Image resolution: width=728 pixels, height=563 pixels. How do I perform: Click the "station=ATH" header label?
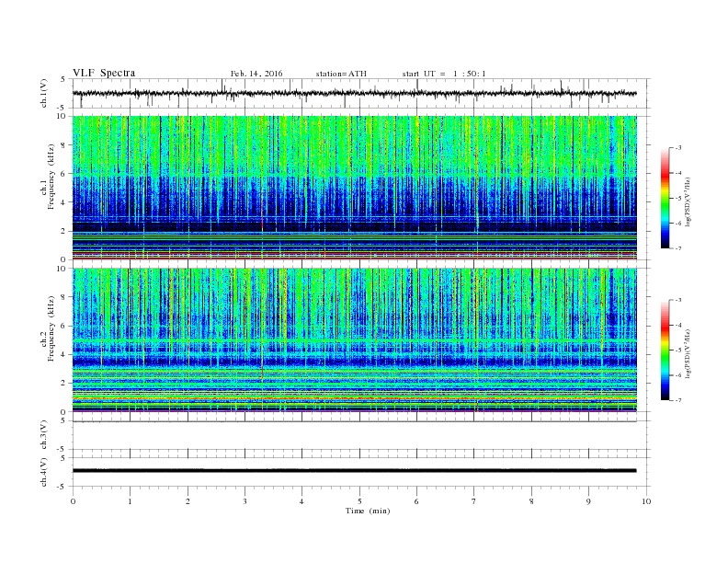[341, 74]
